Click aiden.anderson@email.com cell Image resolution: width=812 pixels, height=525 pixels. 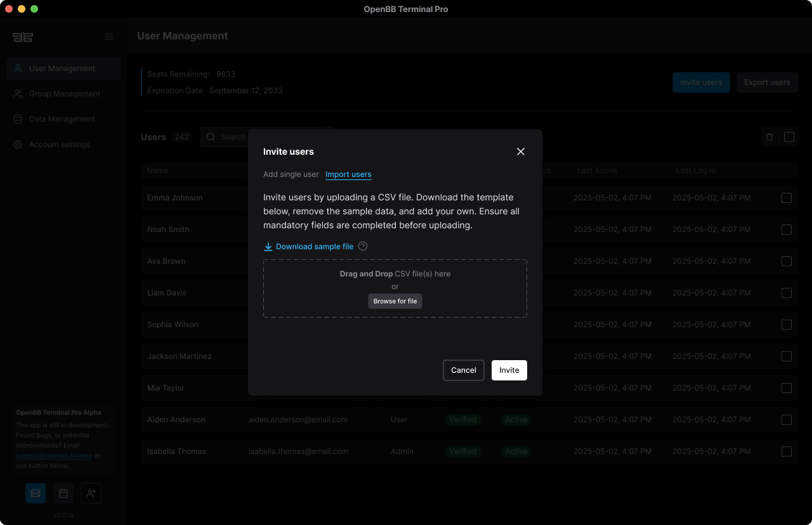point(298,420)
